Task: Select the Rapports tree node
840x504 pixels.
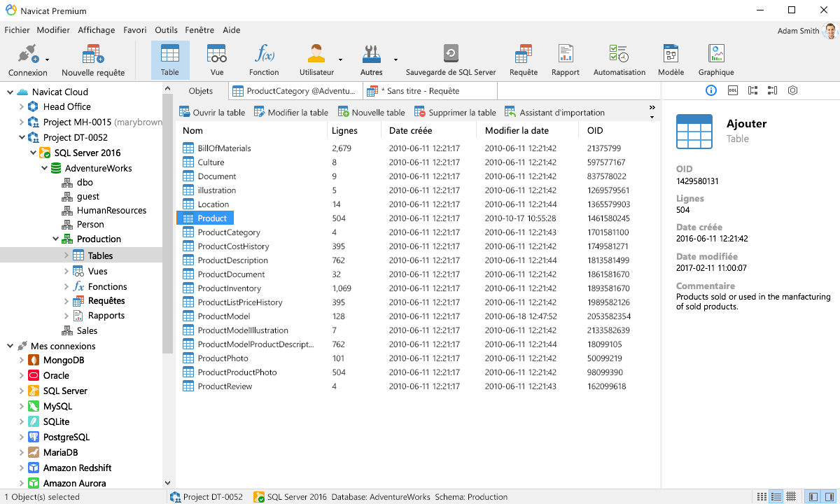Action: [x=106, y=315]
